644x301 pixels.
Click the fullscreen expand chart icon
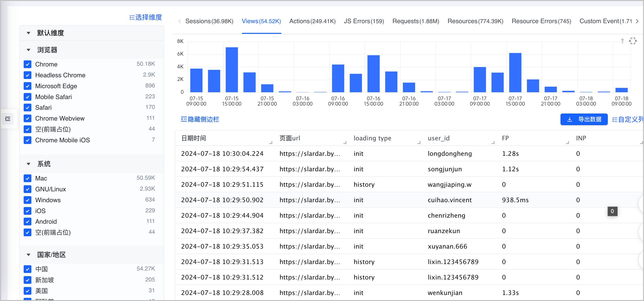(633, 41)
